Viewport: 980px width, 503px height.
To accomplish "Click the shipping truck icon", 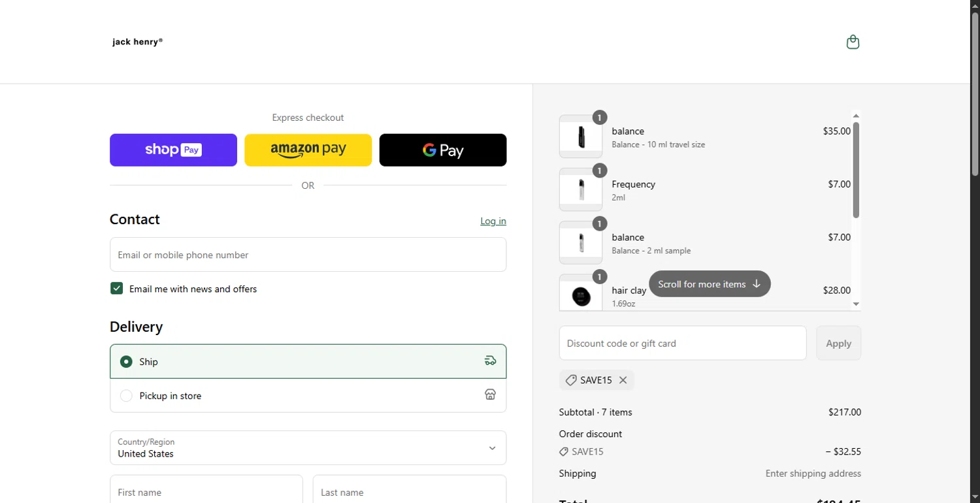I will [x=490, y=361].
